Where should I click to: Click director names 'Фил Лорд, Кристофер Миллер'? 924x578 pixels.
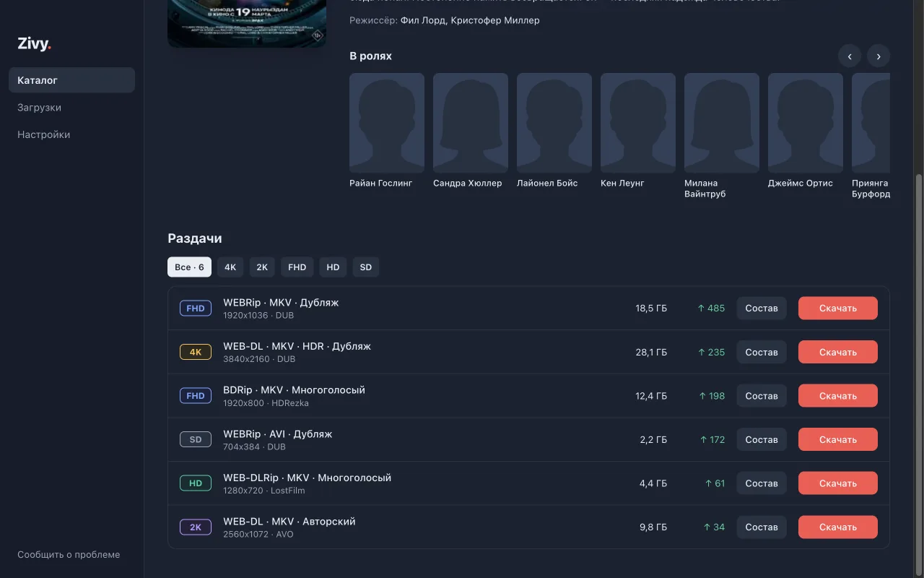[470, 20]
